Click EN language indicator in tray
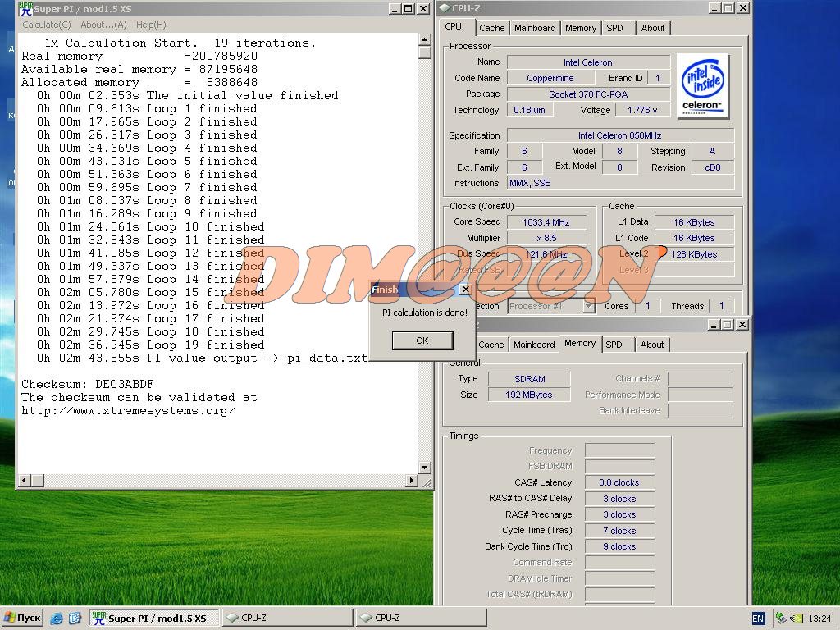840x630 pixels. point(757,619)
